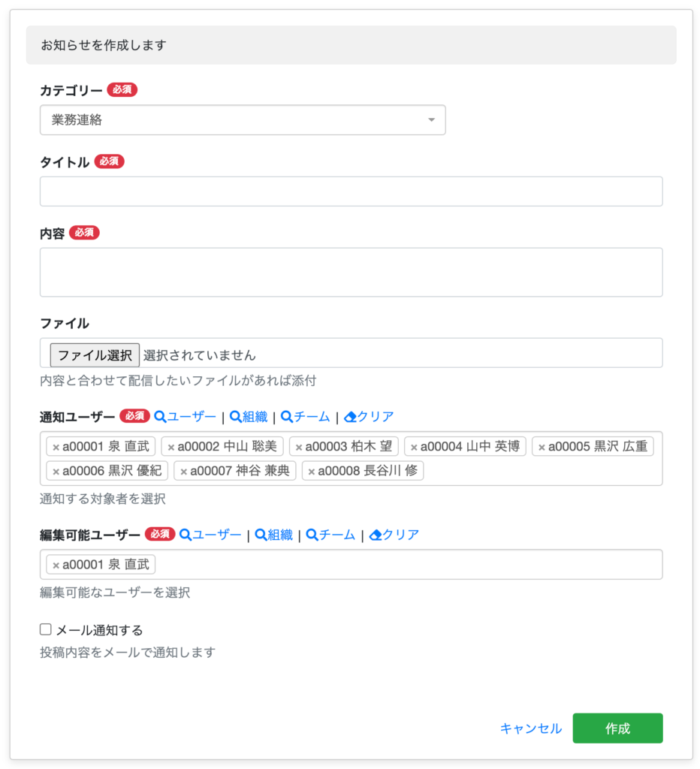The image size is (700, 769).
Task: Remove a00003 柏木 望 tag with x icon
Action: (299, 448)
